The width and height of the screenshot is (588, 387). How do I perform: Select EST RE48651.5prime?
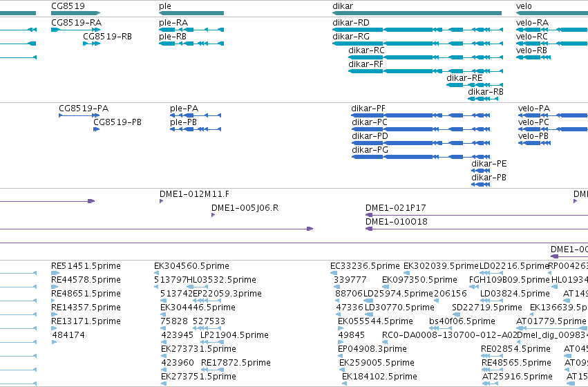tap(54, 301)
